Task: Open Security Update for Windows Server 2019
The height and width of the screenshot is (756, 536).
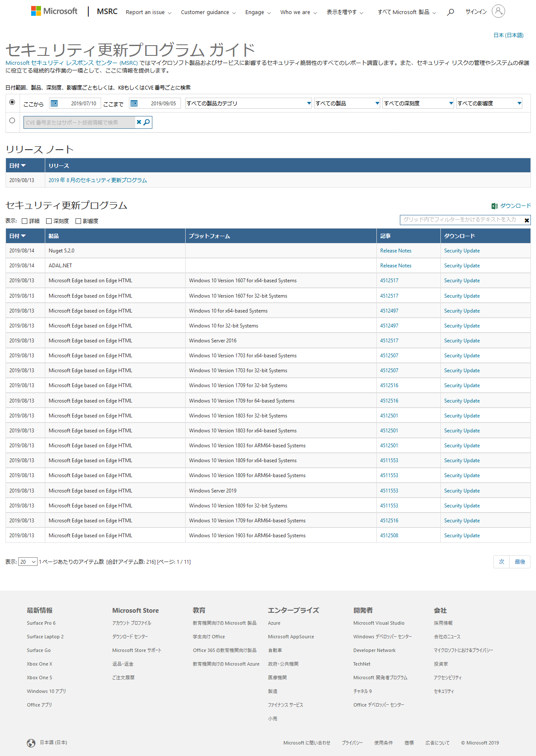Action: [x=462, y=491]
